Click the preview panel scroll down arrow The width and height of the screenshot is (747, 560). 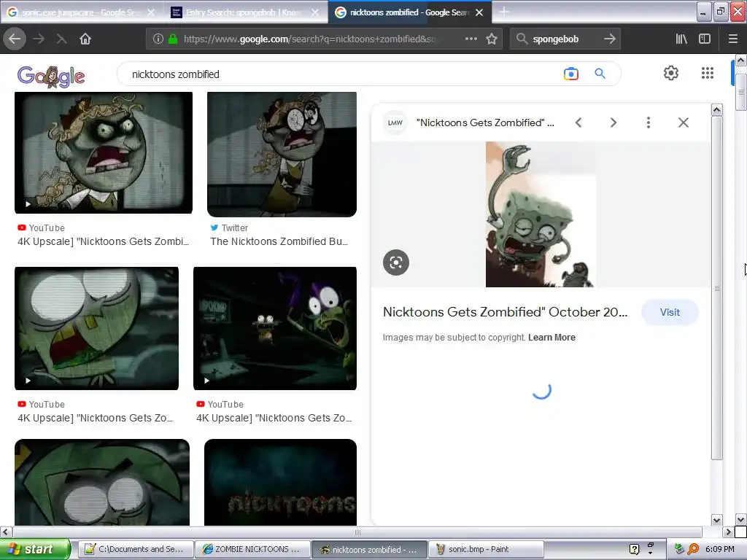point(717,520)
